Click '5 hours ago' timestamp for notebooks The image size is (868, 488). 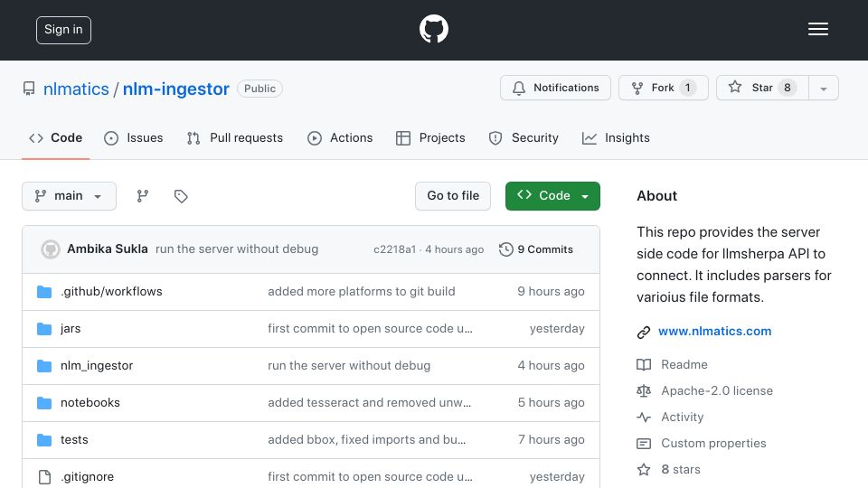click(551, 402)
